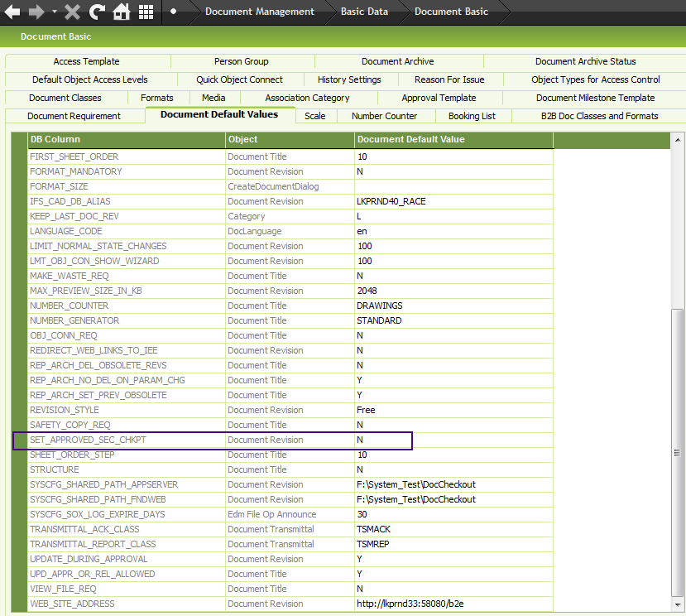Sort by Document Default Value header

tap(454, 140)
